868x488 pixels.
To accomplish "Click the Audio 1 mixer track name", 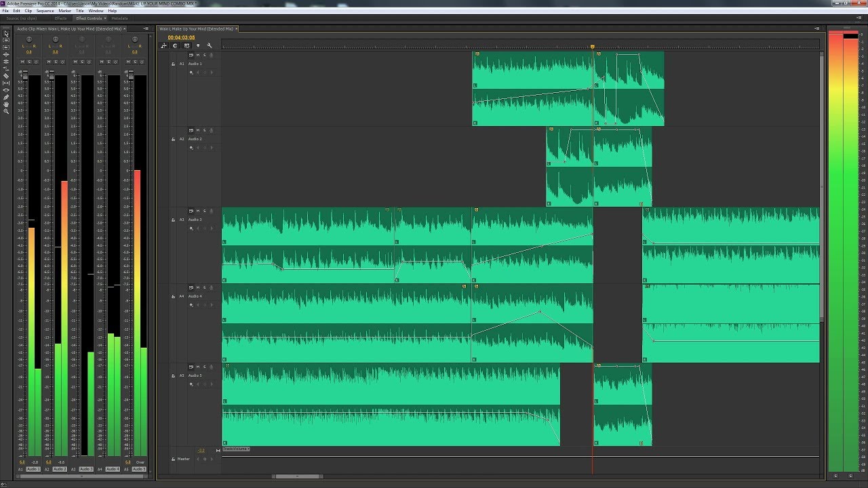I will (33, 469).
